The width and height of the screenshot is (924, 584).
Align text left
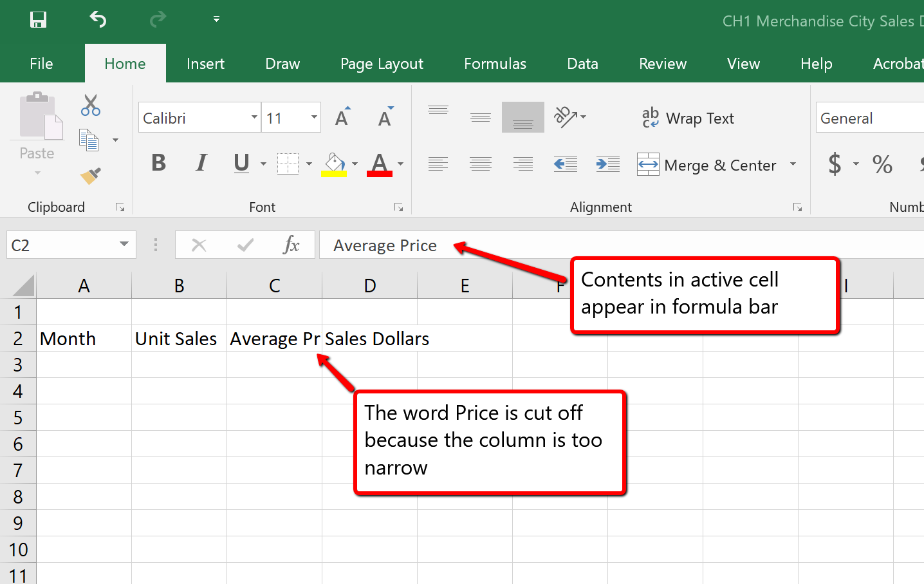click(x=438, y=164)
